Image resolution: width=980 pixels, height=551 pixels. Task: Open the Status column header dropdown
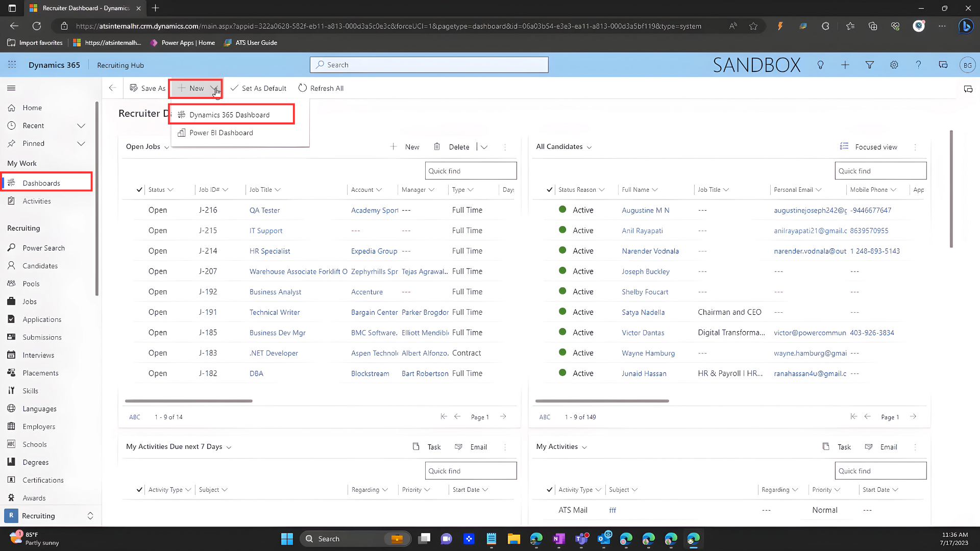161,190
